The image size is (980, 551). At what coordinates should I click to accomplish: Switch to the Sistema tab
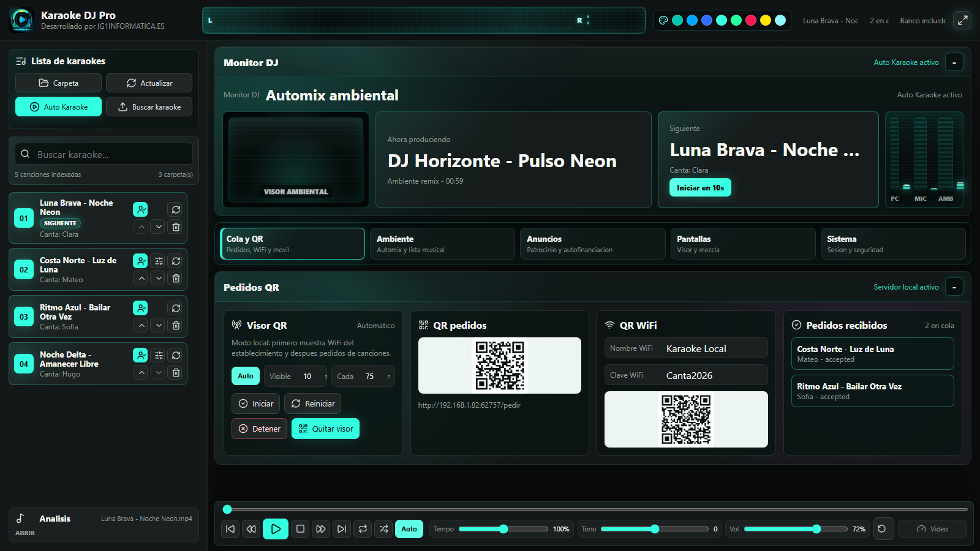click(x=893, y=244)
